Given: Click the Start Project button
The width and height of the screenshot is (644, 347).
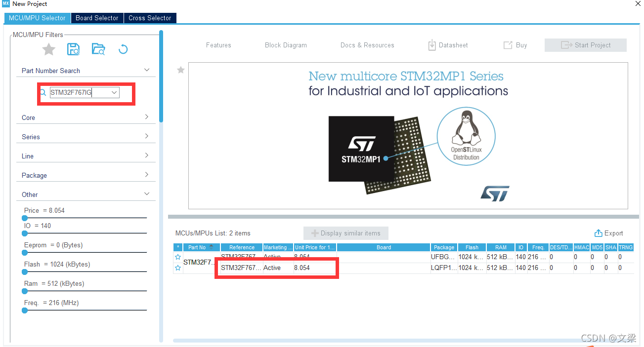Looking at the screenshot, I should (586, 45).
